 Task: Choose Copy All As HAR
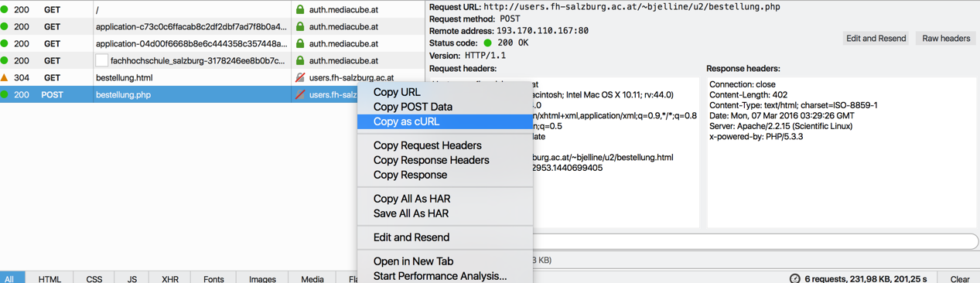pos(411,199)
